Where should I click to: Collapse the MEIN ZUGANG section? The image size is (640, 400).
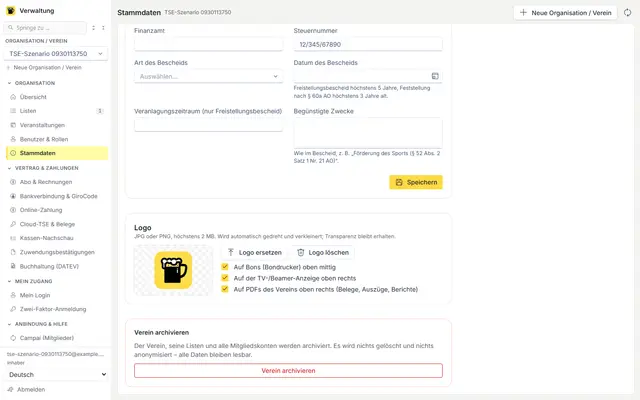[30, 281]
